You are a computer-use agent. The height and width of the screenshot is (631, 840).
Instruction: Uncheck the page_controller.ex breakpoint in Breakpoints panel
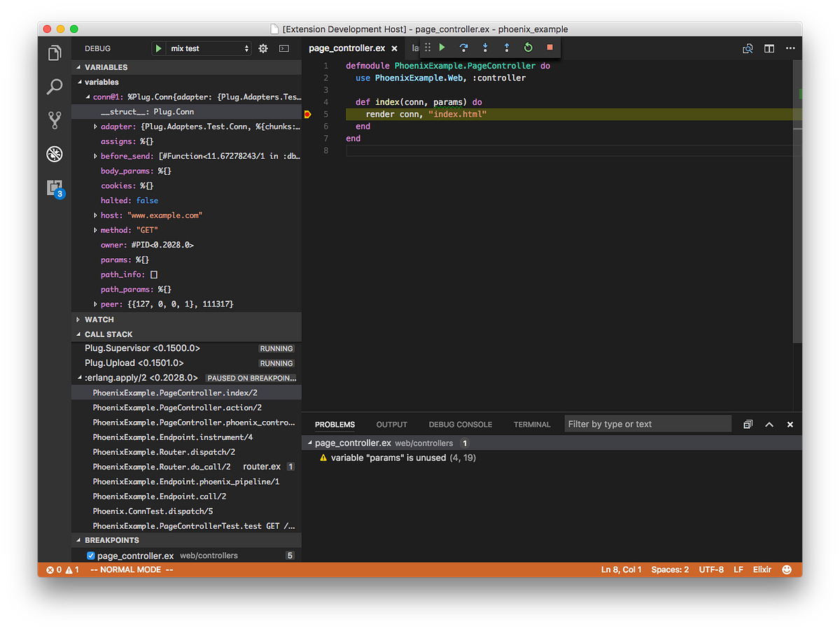[90, 555]
